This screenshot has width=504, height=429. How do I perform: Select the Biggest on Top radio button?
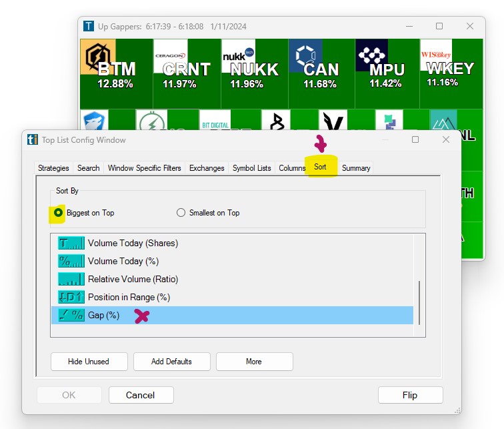[59, 213]
